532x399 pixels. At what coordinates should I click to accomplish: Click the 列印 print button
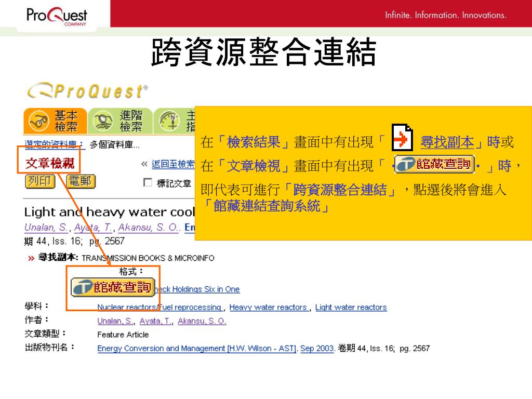pos(40,181)
